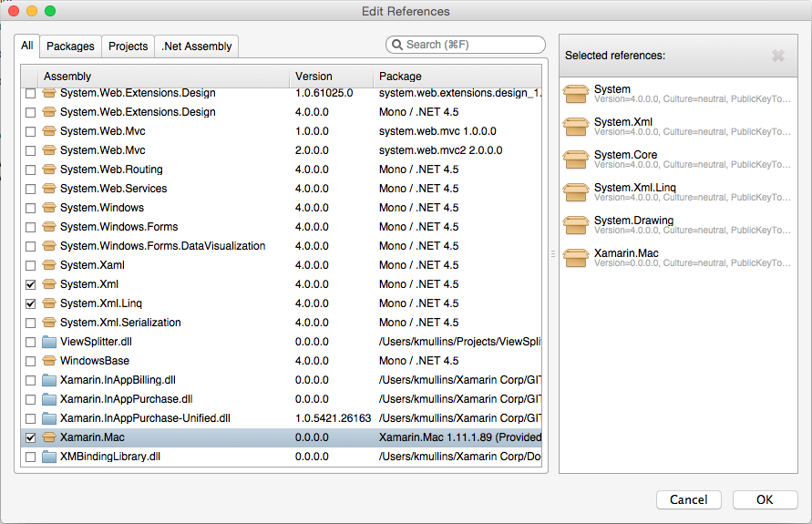Click the System.Web.Routing package icon
This screenshot has height=524, width=812.
click(49, 170)
